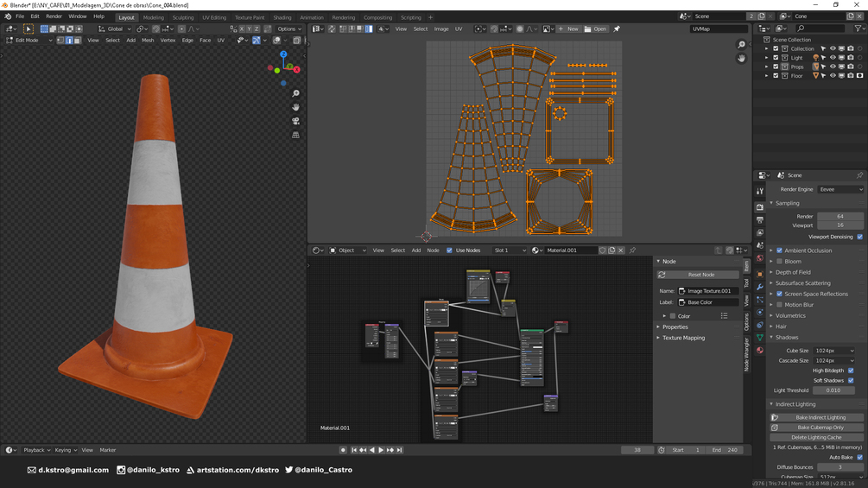
Task: Toggle Soft Shadows checkbox
Action: click(x=851, y=381)
